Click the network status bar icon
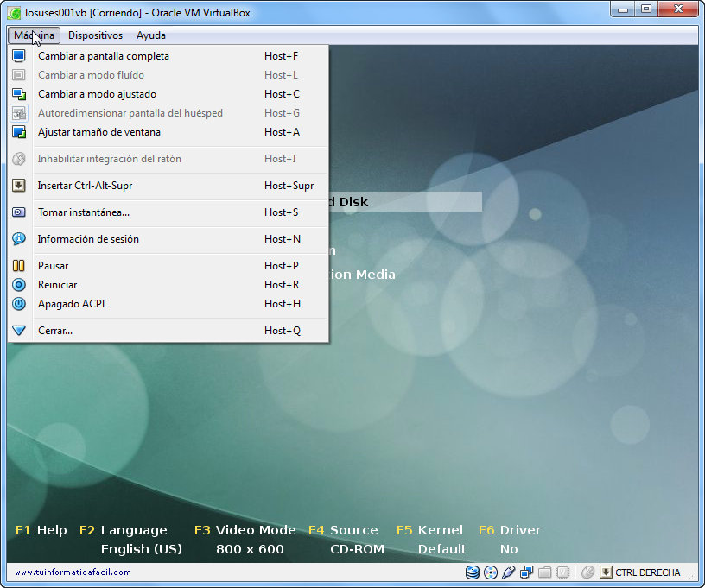705x588 pixels. [x=526, y=572]
